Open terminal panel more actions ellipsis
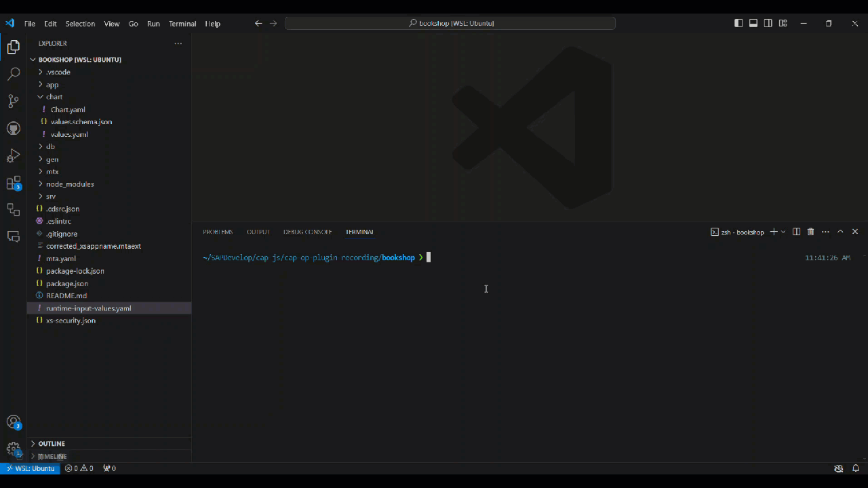Image resolution: width=868 pixels, height=488 pixels. pyautogui.click(x=825, y=232)
